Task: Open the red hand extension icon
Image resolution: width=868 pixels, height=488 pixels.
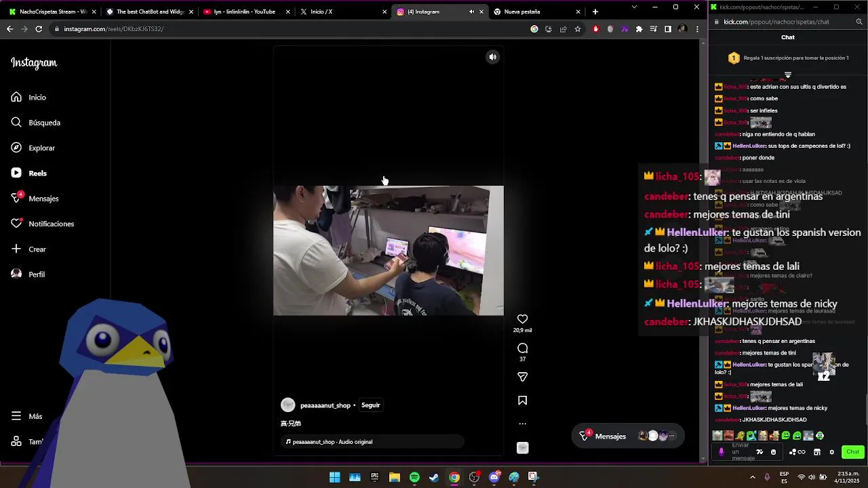Action: pyautogui.click(x=596, y=29)
